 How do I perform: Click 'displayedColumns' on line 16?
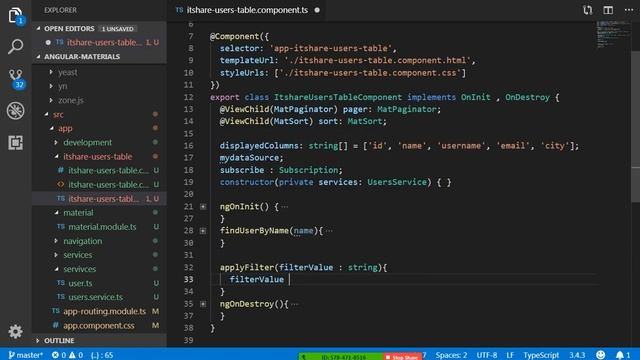pyautogui.click(x=259, y=146)
